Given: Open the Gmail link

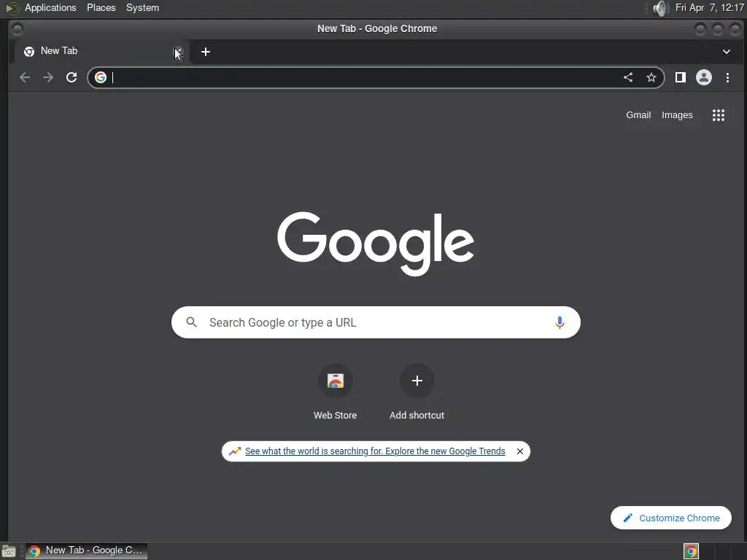Looking at the screenshot, I should (638, 114).
